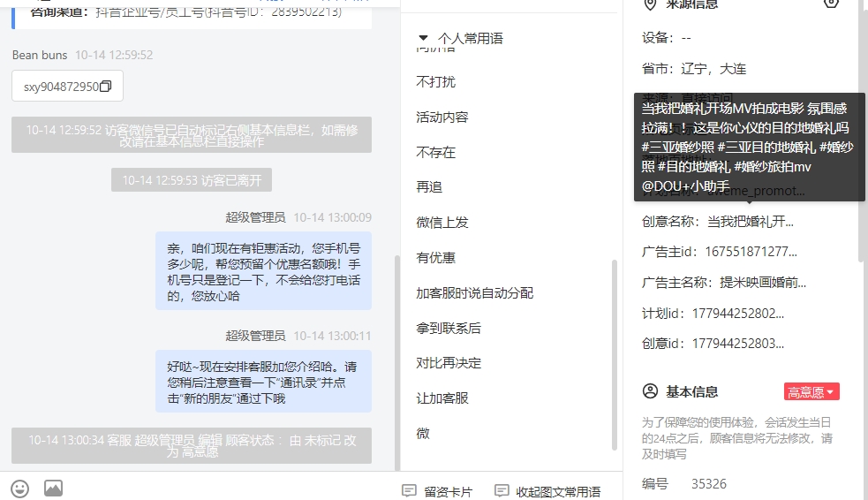This screenshot has height=500, width=868.
Task: Select quick phrase 不打扰
Action: 435,82
